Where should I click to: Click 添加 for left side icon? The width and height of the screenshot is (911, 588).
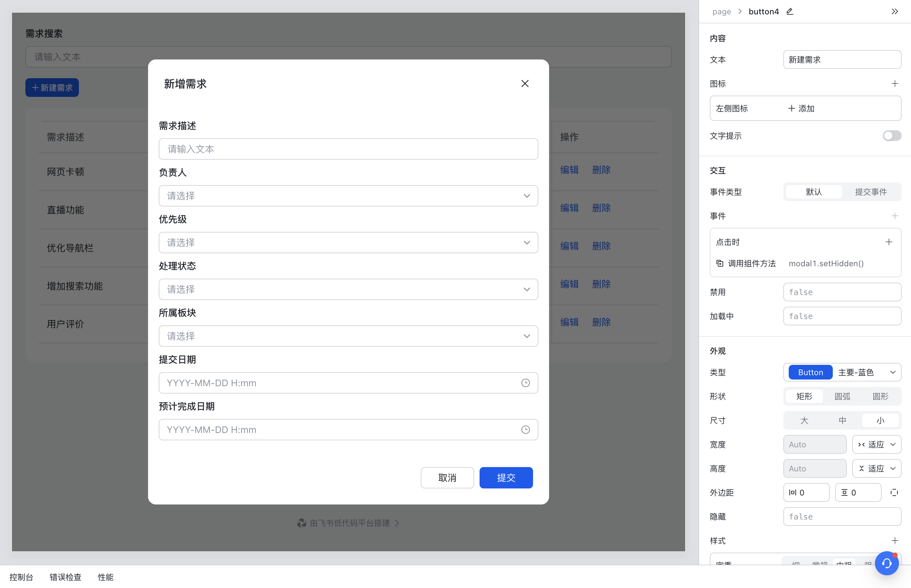pos(801,109)
